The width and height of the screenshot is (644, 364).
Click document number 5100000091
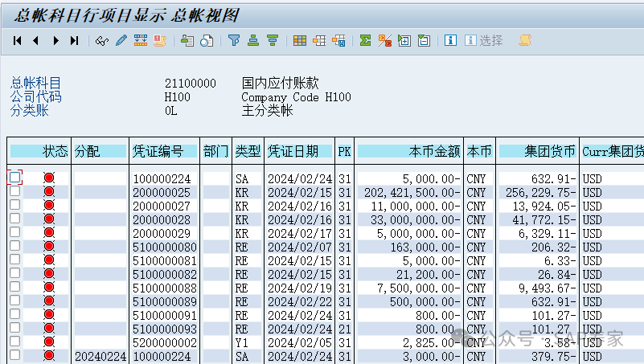tap(165, 316)
